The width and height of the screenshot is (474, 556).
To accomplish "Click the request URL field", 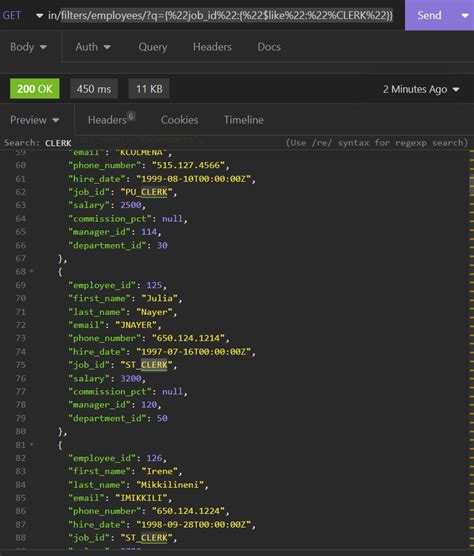I will pos(221,15).
